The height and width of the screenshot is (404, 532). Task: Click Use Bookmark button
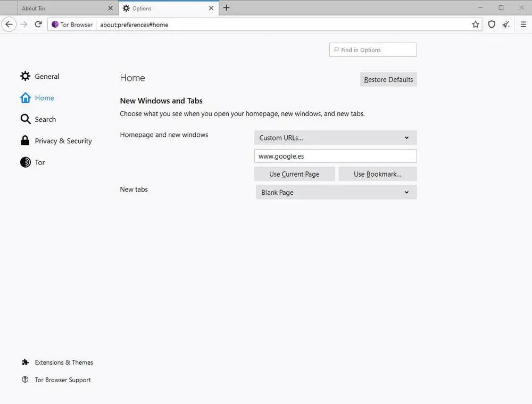378,174
